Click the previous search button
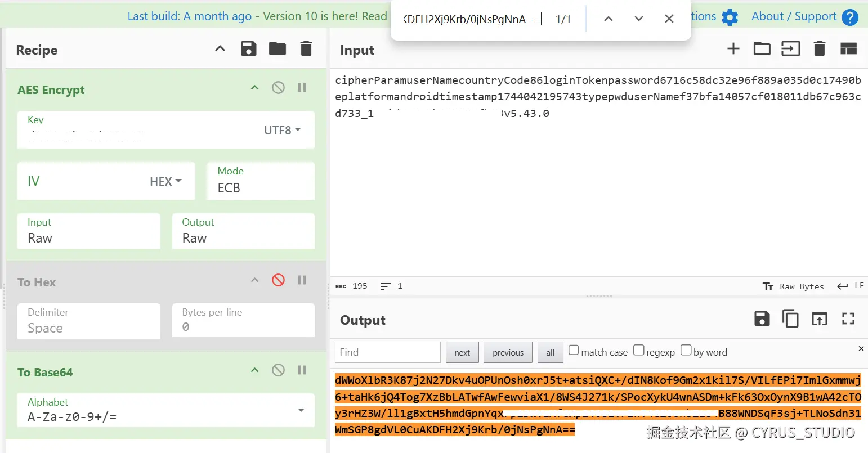Viewport: 868px width, 453px height. 508,353
